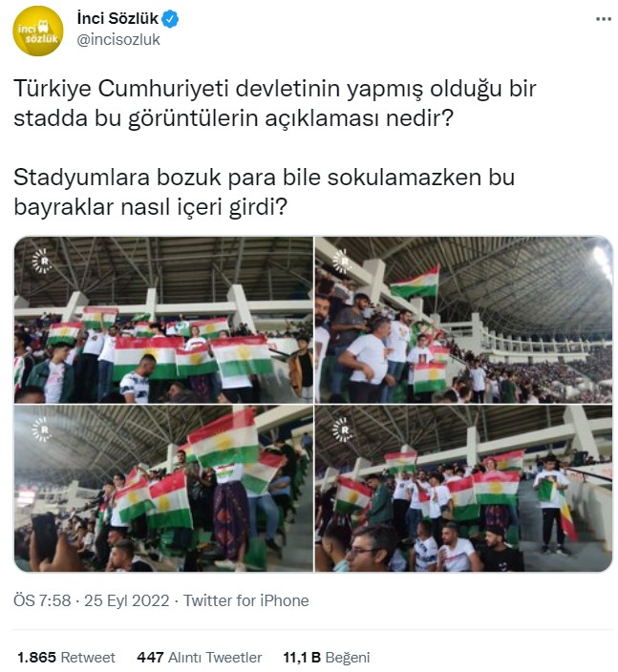Click the watermark logo on top-right photo

tap(343, 261)
